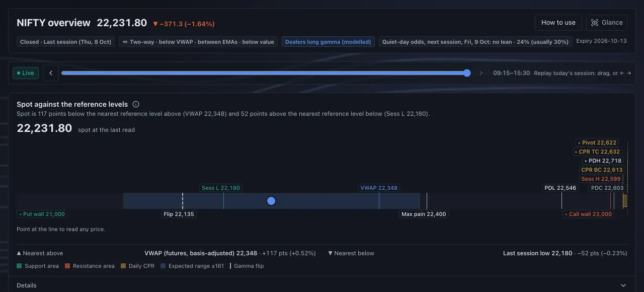644x292 pixels.
Task: Show info for Spot against the reference levels
Action: point(136,104)
